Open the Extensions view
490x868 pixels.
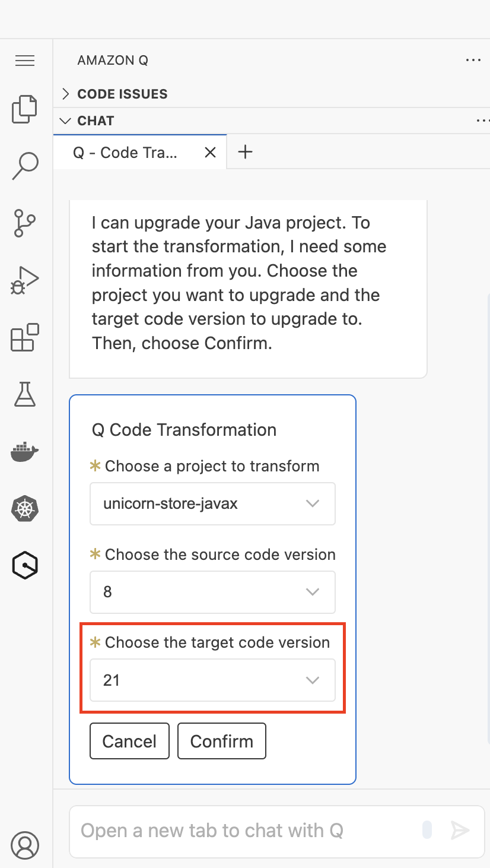[x=24, y=337]
